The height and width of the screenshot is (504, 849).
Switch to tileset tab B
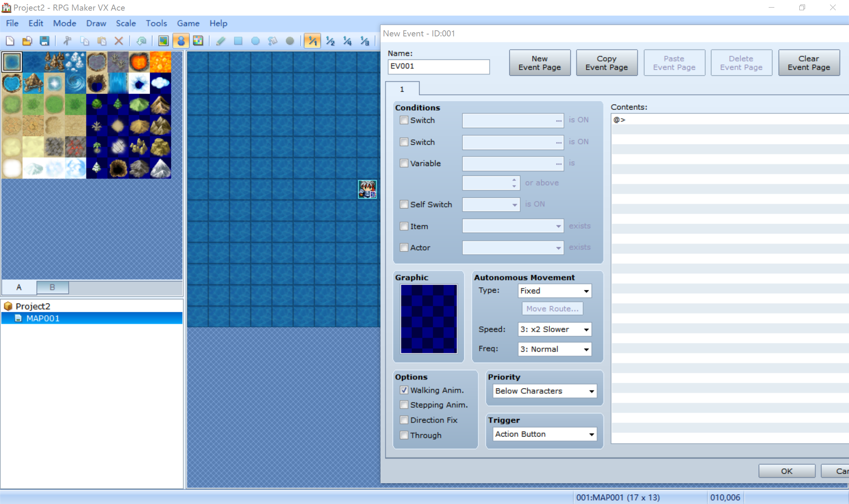52,287
